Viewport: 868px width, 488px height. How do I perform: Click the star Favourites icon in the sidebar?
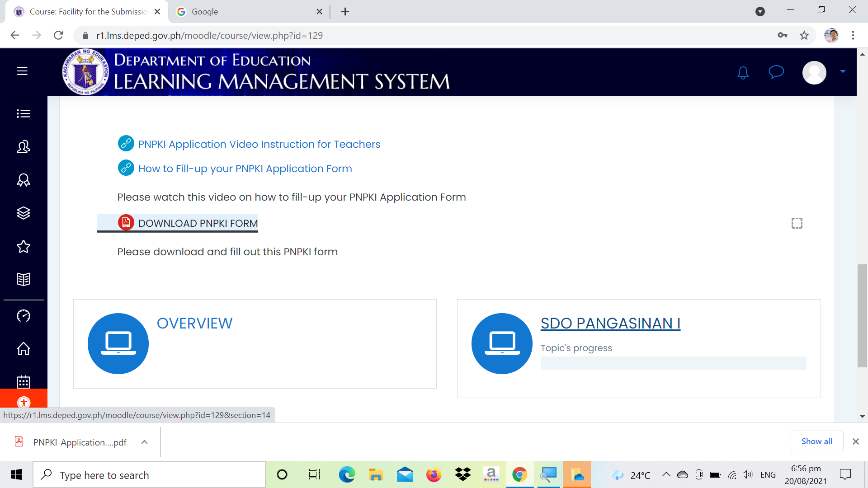[x=23, y=247]
